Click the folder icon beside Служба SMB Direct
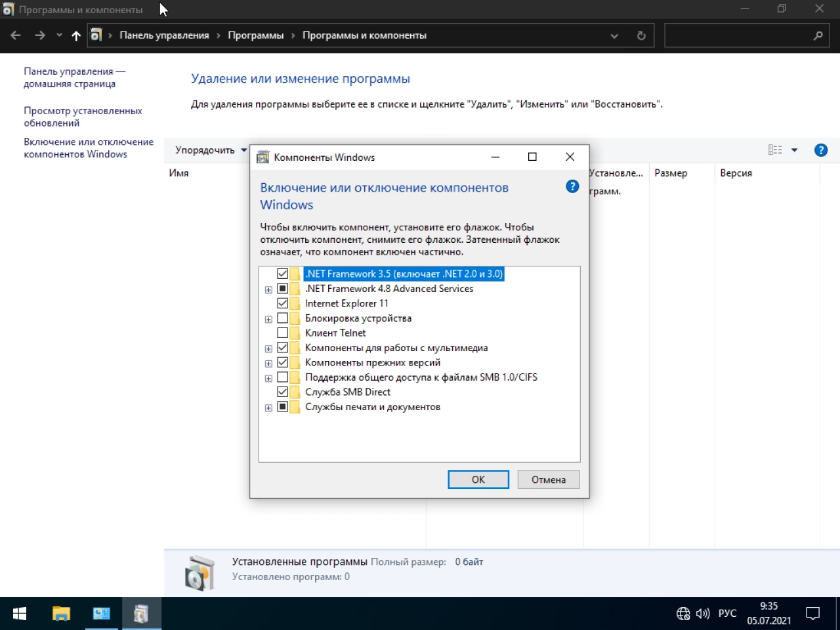The width and height of the screenshot is (840, 630). [295, 392]
